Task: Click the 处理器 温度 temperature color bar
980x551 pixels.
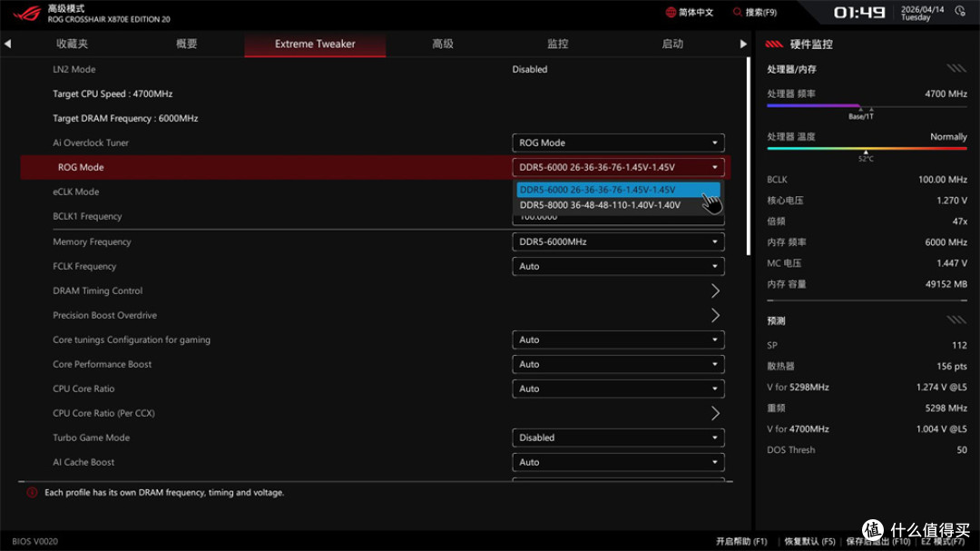Action: tap(867, 149)
